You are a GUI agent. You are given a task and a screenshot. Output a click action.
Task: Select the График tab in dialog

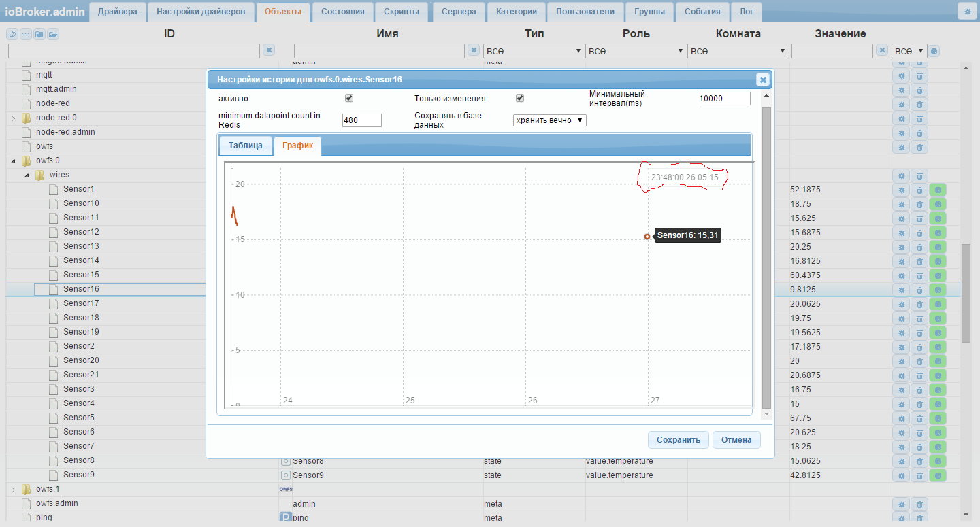[297, 146]
